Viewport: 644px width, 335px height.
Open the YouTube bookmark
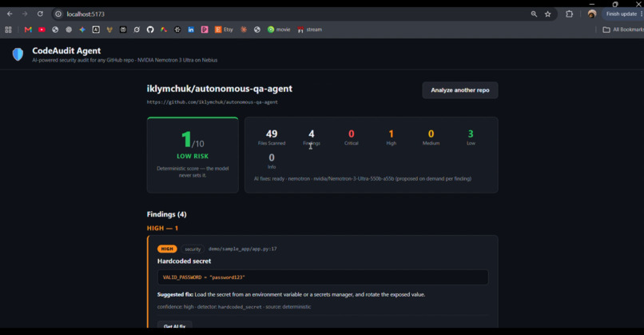pyautogui.click(x=42, y=30)
